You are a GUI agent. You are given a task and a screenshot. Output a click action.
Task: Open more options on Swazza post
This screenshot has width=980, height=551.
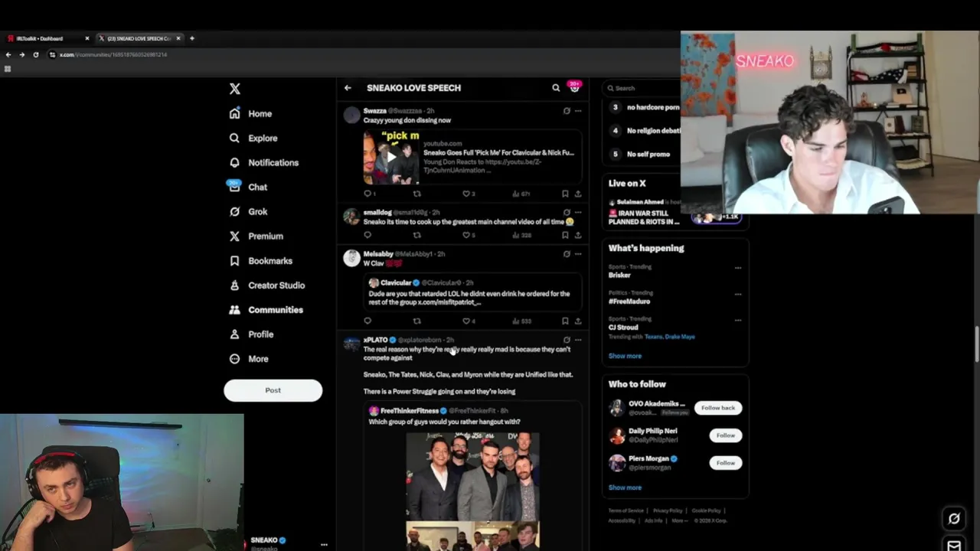pyautogui.click(x=578, y=111)
